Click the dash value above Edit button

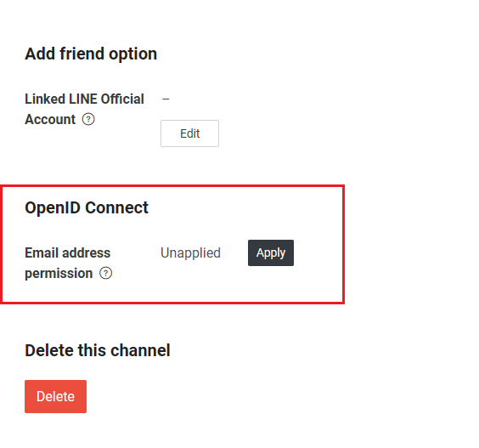166,99
